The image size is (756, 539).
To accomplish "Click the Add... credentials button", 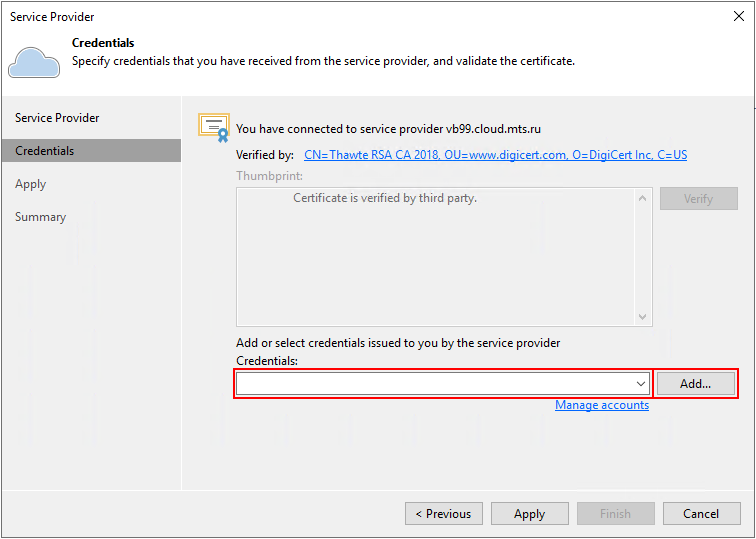I will [696, 384].
